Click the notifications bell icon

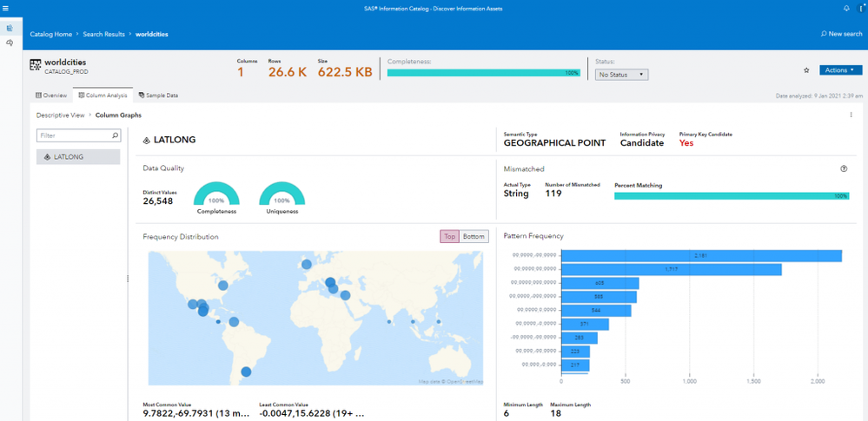(846, 8)
